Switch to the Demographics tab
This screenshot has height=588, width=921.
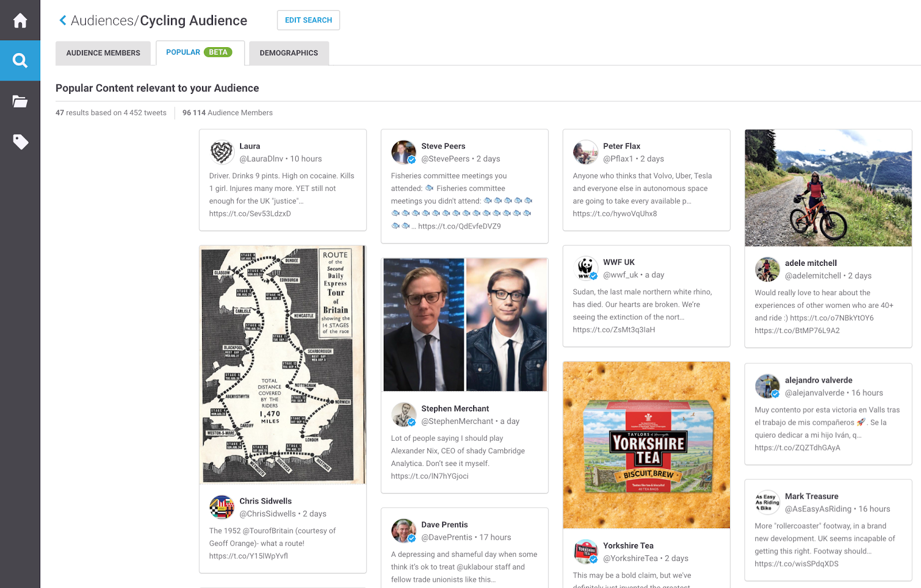click(x=289, y=53)
